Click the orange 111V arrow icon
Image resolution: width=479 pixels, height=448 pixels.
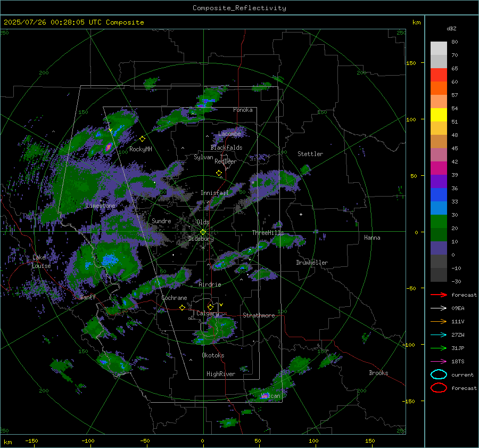tap(439, 321)
